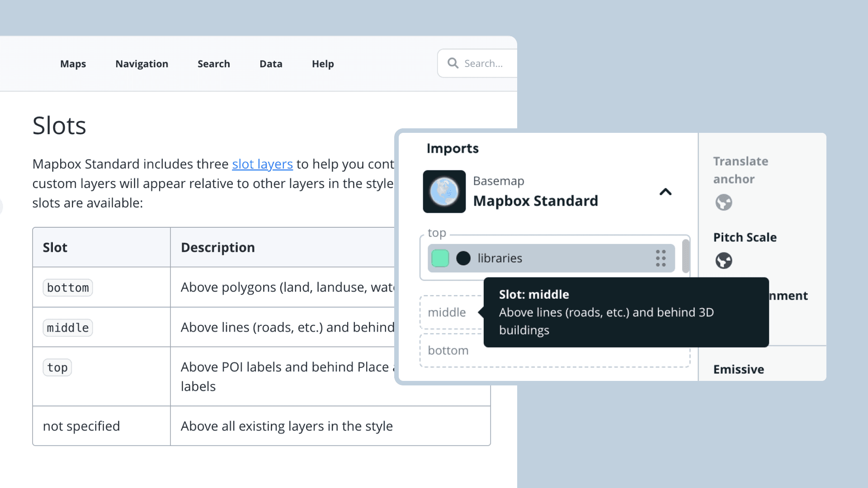
Task: Open the Navigation menu
Action: click(x=142, y=64)
